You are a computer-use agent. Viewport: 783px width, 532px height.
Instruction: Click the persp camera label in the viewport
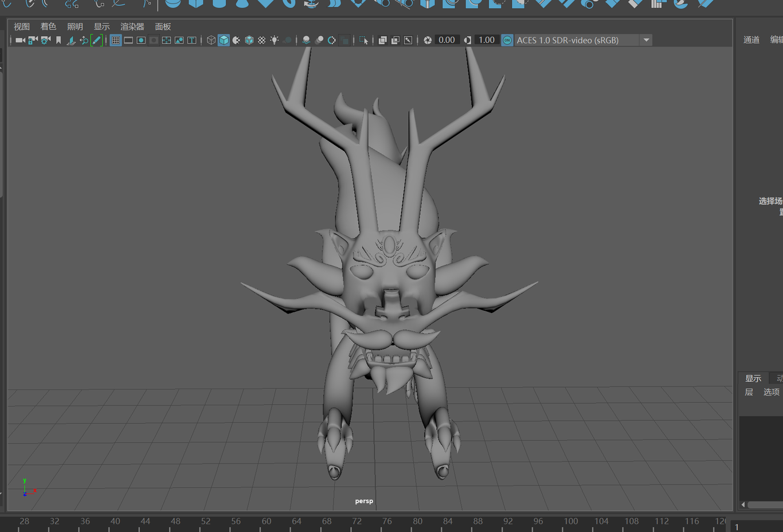pos(364,501)
